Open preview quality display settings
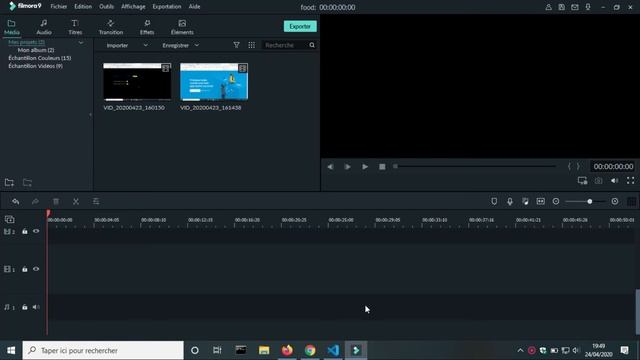640x360 pixels. point(582,180)
